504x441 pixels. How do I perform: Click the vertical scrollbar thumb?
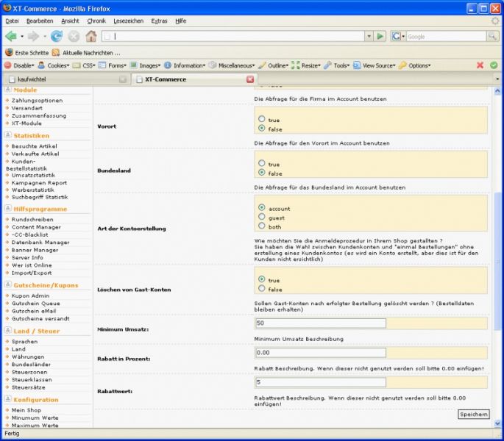point(497,261)
